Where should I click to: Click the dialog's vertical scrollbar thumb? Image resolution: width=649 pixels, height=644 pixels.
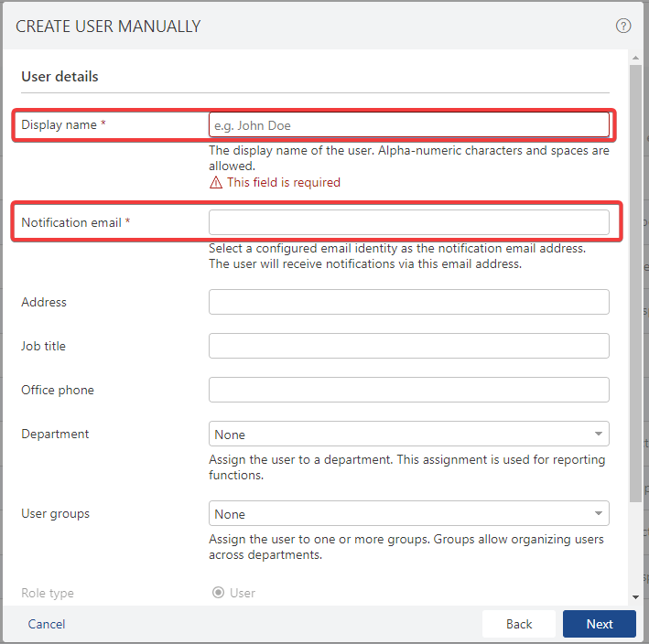pos(635,284)
